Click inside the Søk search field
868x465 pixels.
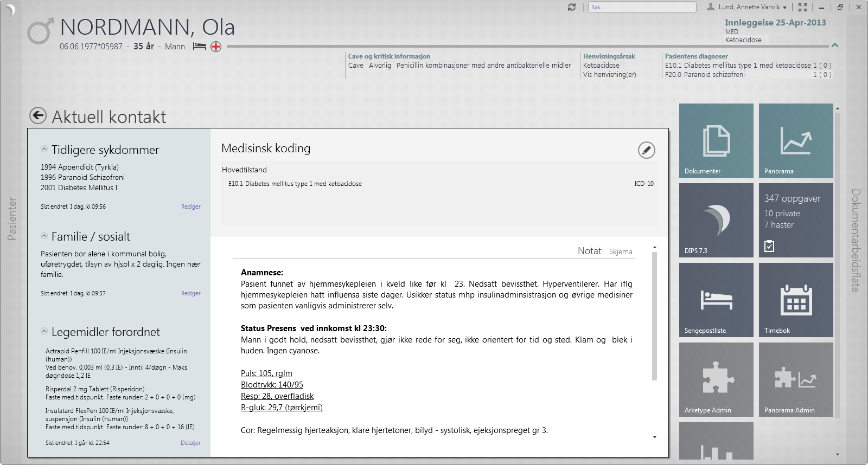coord(642,7)
